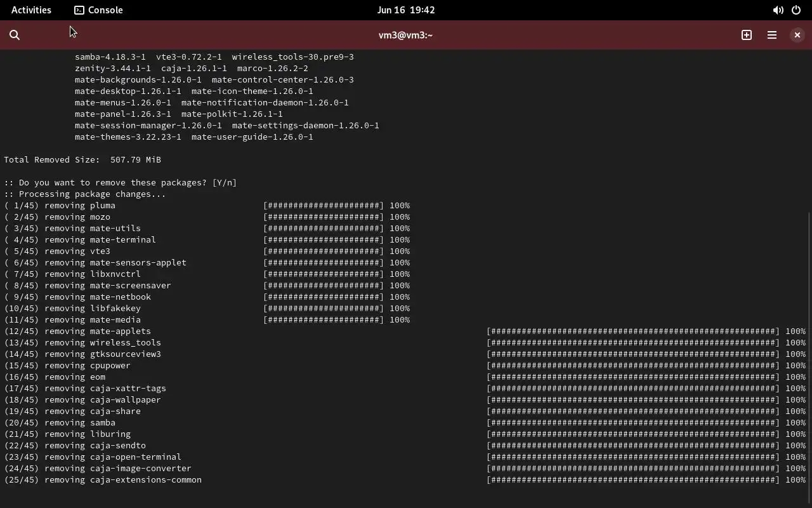Click the package name 'mate-themes-3.22.23-1'
This screenshot has height=508, width=812.
tap(128, 137)
